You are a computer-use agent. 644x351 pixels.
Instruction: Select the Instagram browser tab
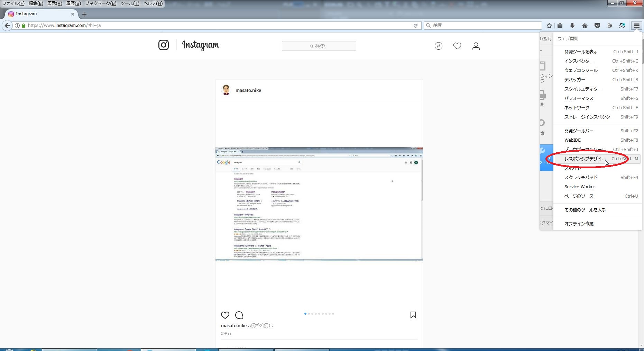click(42, 14)
